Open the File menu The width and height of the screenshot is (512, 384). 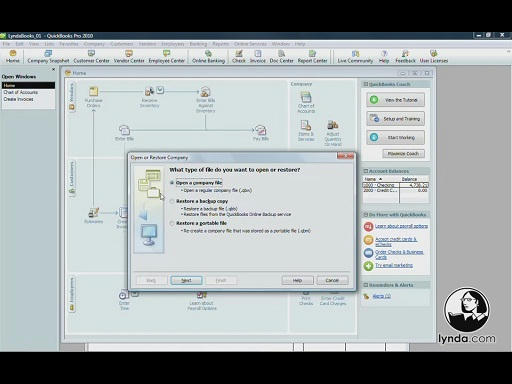click(x=6, y=44)
